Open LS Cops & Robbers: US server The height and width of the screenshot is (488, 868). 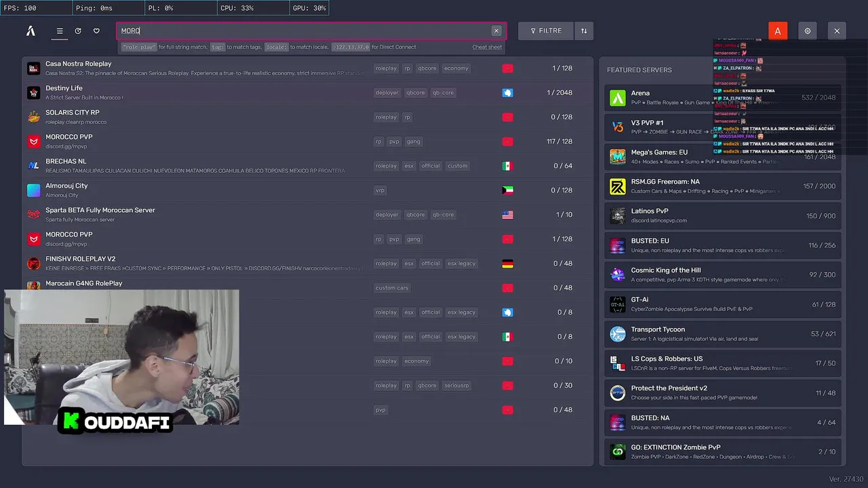click(x=723, y=363)
